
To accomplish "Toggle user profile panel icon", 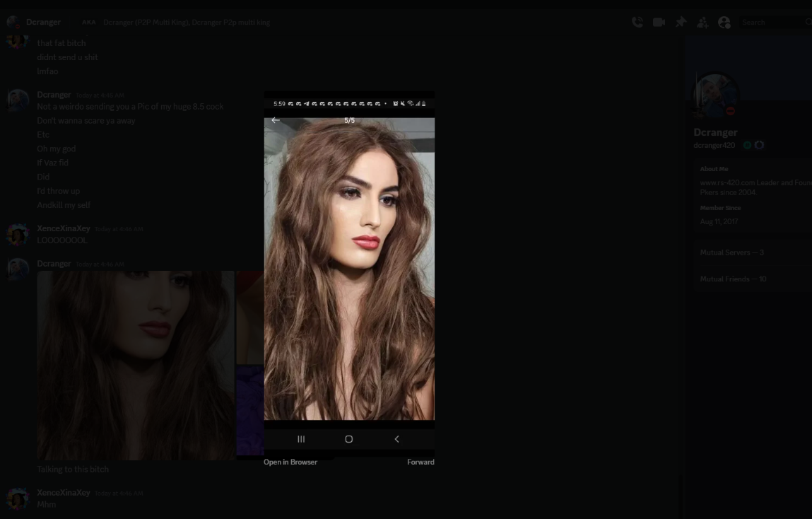I will (724, 22).
